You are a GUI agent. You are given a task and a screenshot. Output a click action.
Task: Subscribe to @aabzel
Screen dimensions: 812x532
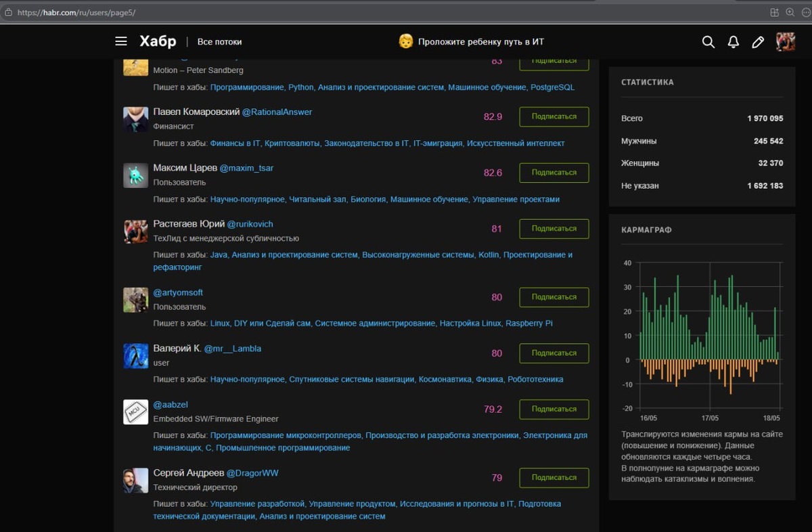(554, 409)
